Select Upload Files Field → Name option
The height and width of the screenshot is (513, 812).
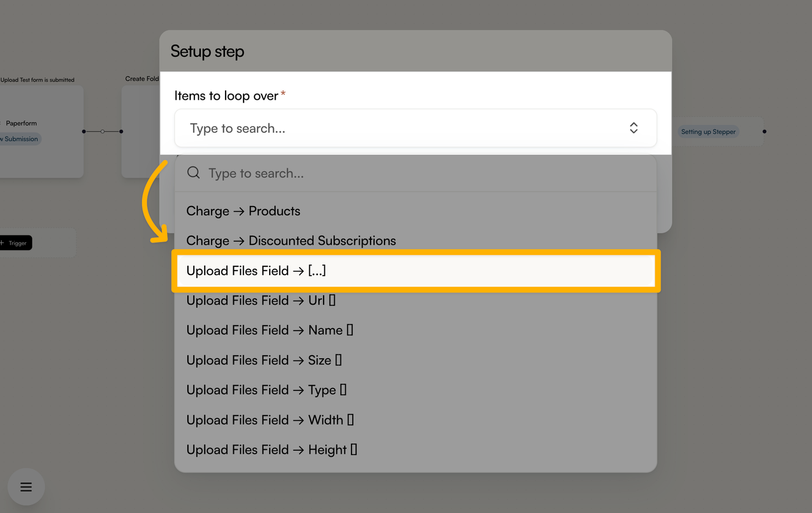pos(415,330)
